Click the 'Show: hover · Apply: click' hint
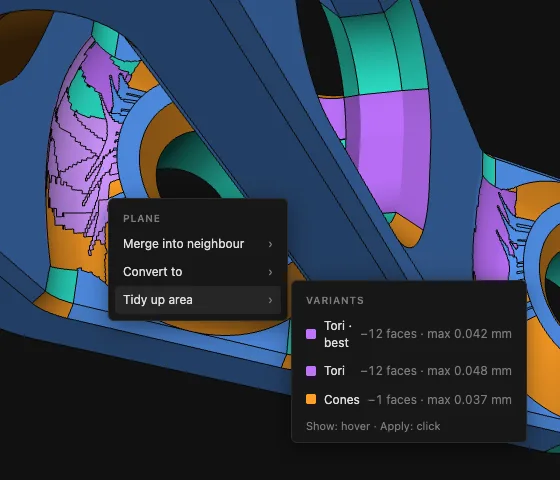Screen dimensions: 560x480 [373, 426]
